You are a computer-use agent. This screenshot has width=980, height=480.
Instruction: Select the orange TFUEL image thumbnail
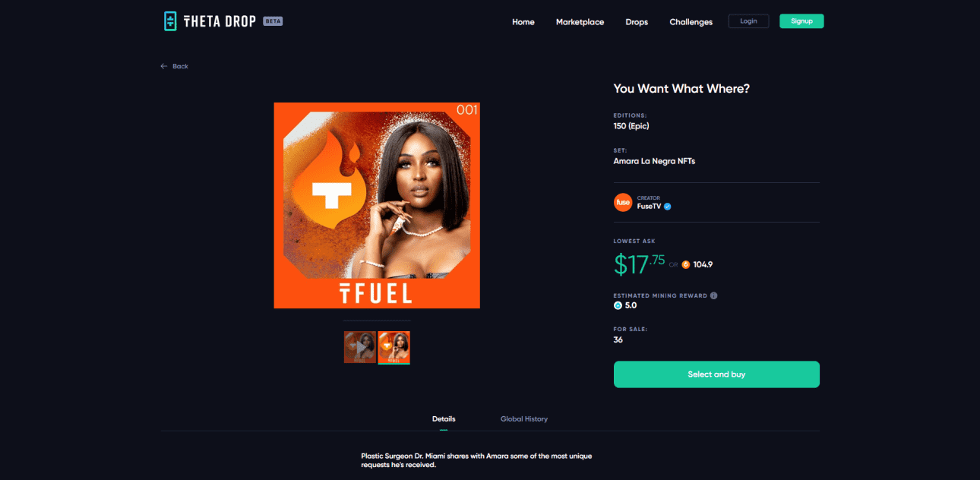pyautogui.click(x=394, y=347)
